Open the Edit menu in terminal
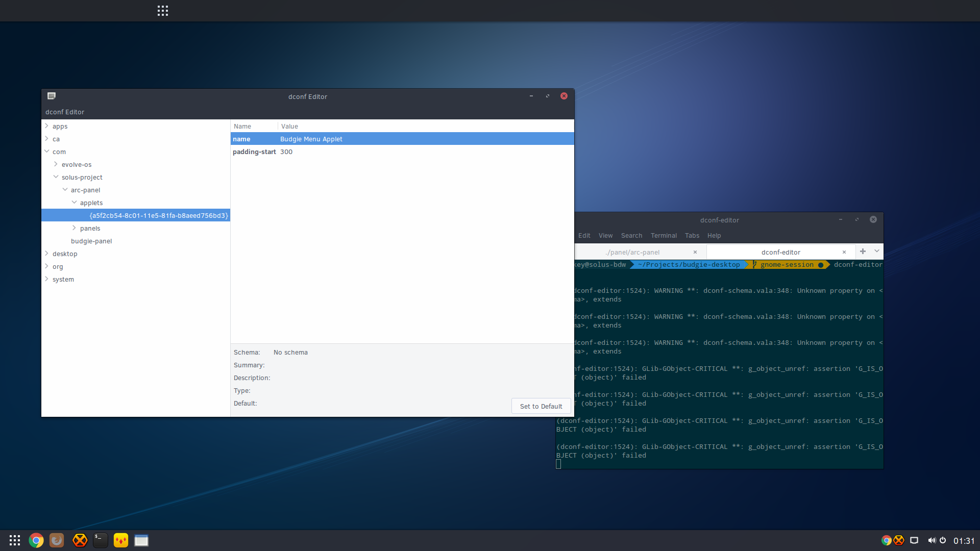This screenshot has height=551, width=980. (584, 235)
